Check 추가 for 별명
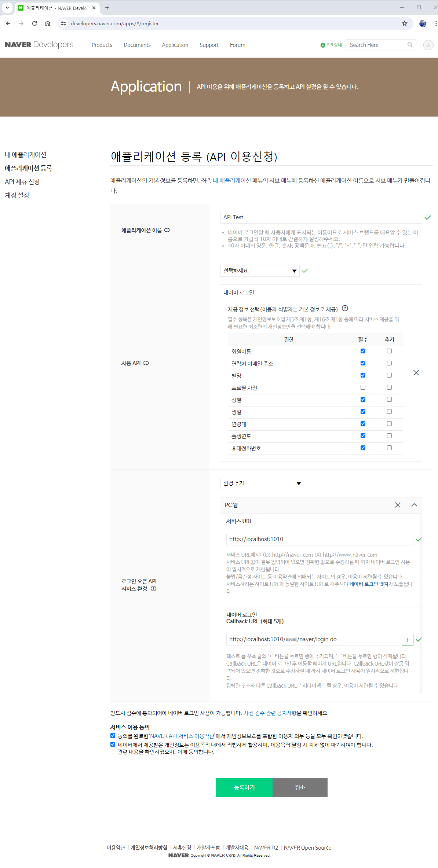 coord(390,375)
